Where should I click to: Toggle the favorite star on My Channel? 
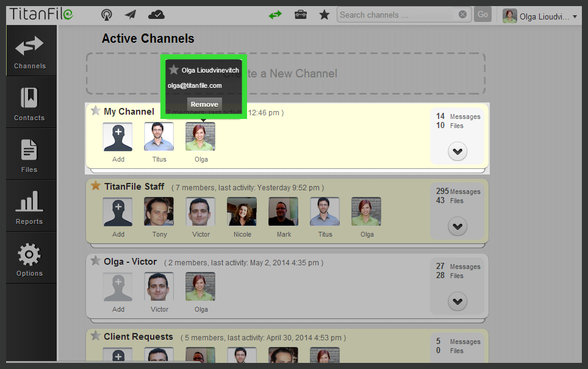click(x=95, y=111)
